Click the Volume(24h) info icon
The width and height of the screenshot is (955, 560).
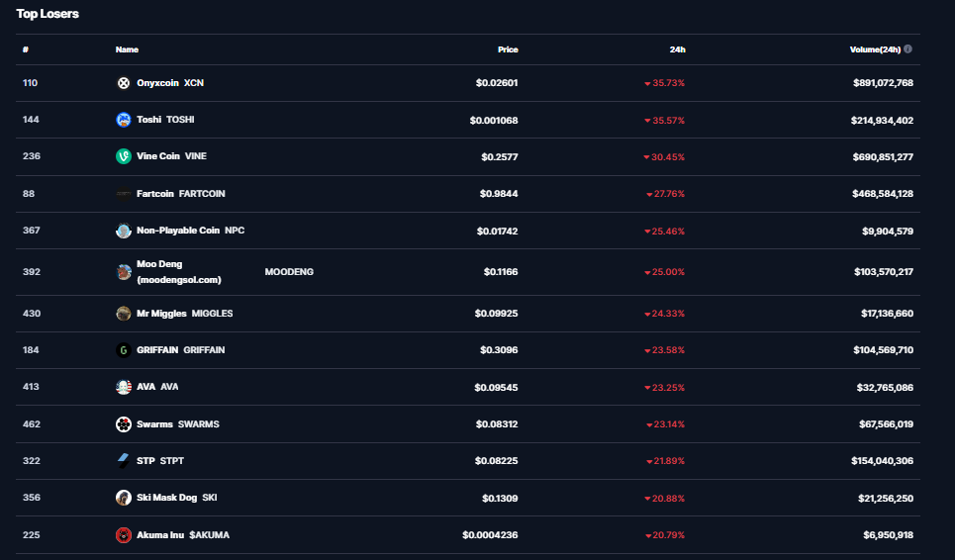908,49
